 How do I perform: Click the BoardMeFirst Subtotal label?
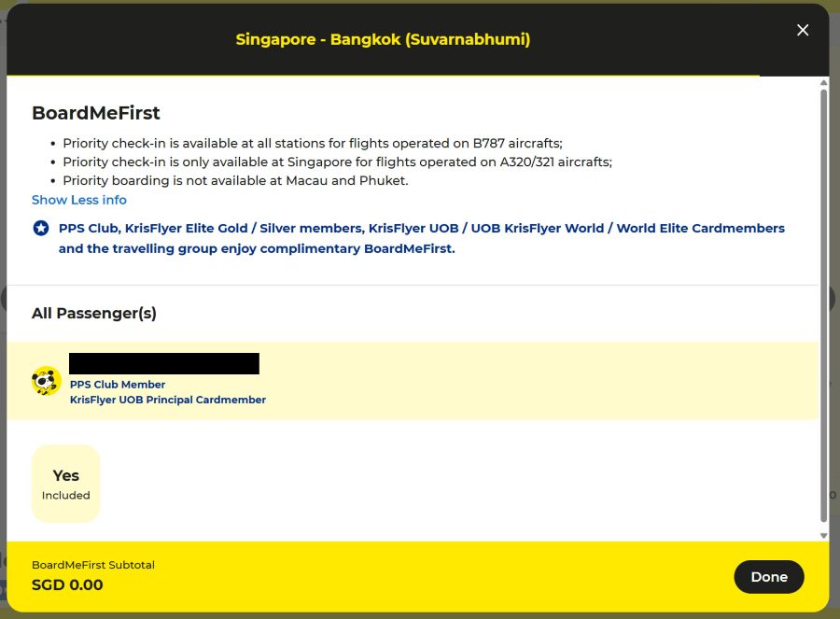93,565
